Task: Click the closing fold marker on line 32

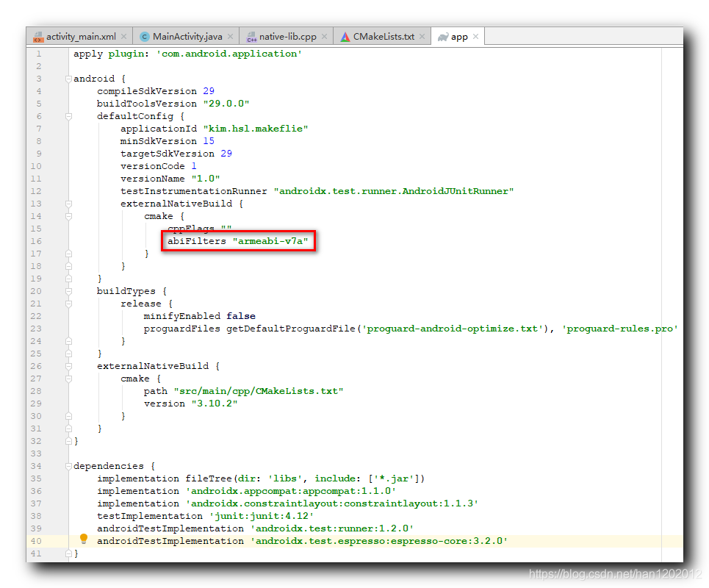Action: pyautogui.click(x=69, y=441)
